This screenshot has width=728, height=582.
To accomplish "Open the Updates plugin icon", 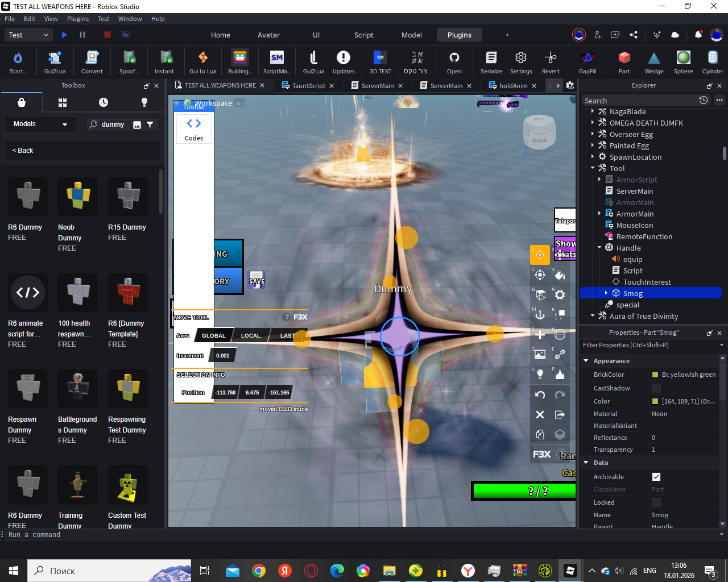I will (x=344, y=62).
